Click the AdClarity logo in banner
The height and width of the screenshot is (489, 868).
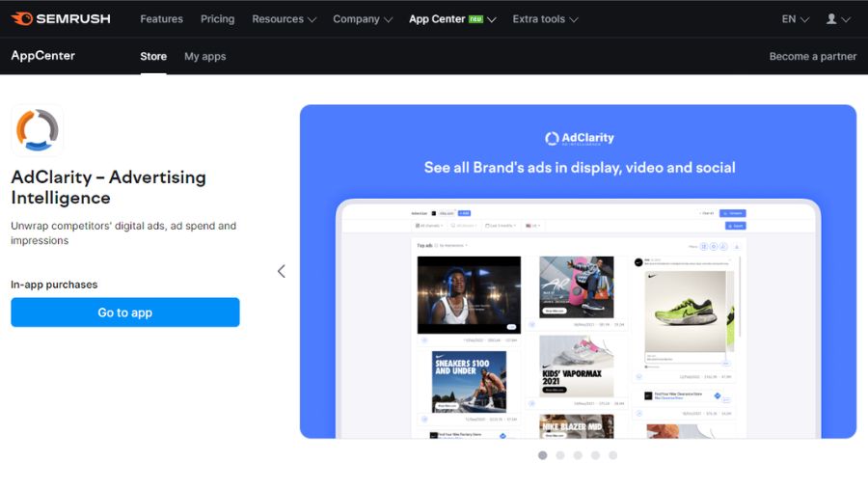pos(579,139)
